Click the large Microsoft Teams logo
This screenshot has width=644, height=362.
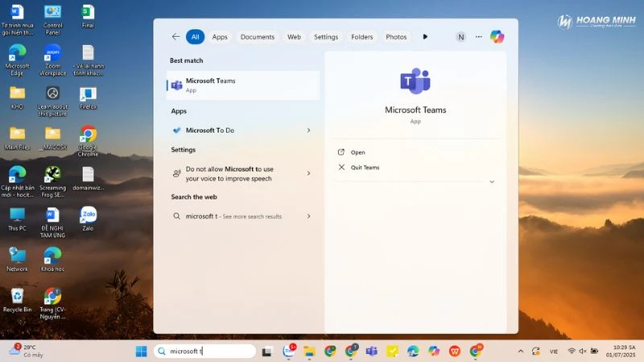click(x=415, y=81)
